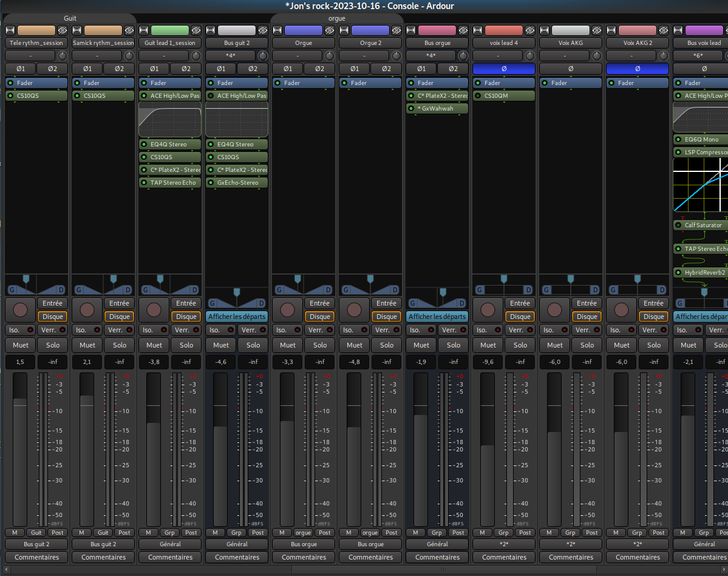The height and width of the screenshot is (576, 728).
Task: Open output routing 'Bus guit 2' on Tele rythm_session
Action: (36, 544)
